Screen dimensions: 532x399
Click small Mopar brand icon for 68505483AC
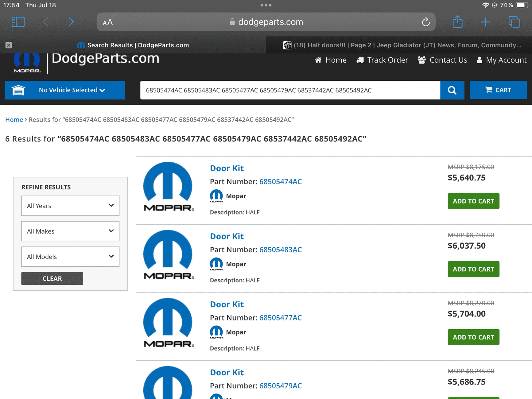[216, 264]
